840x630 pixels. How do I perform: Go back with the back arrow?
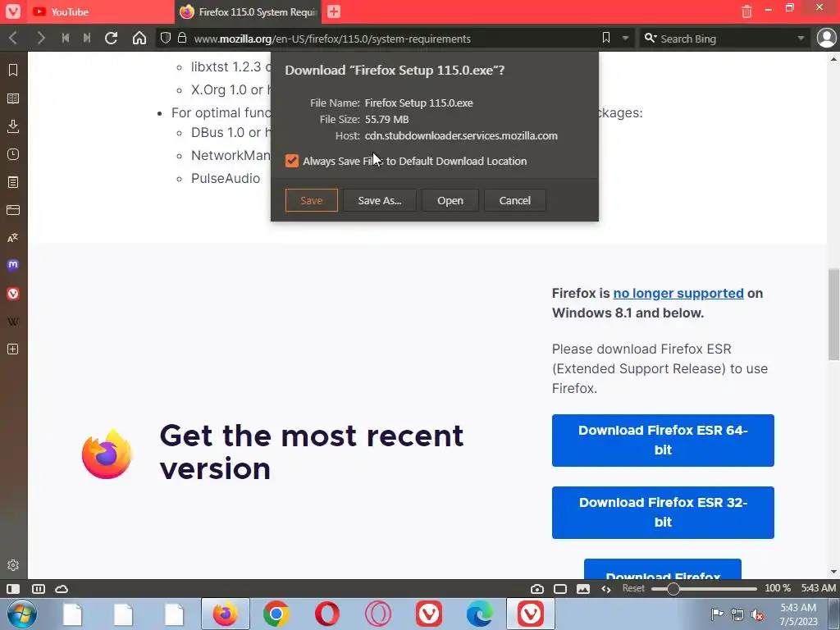tap(13, 38)
